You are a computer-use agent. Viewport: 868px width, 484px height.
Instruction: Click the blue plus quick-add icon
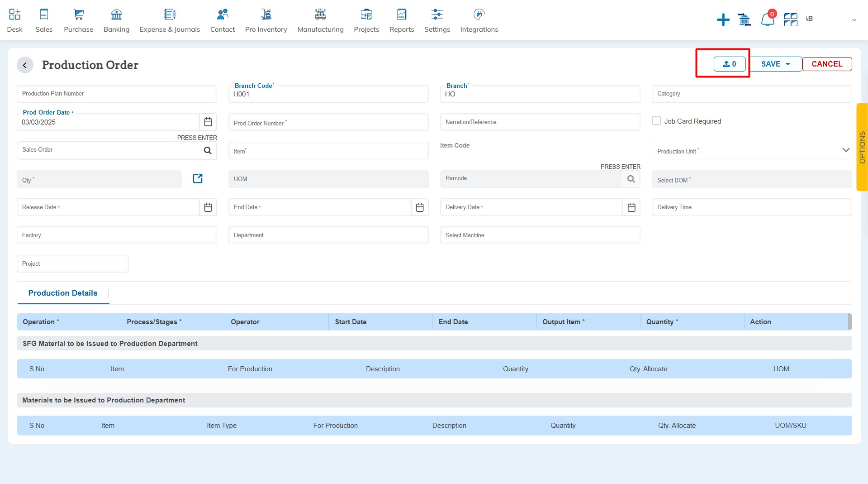(723, 19)
